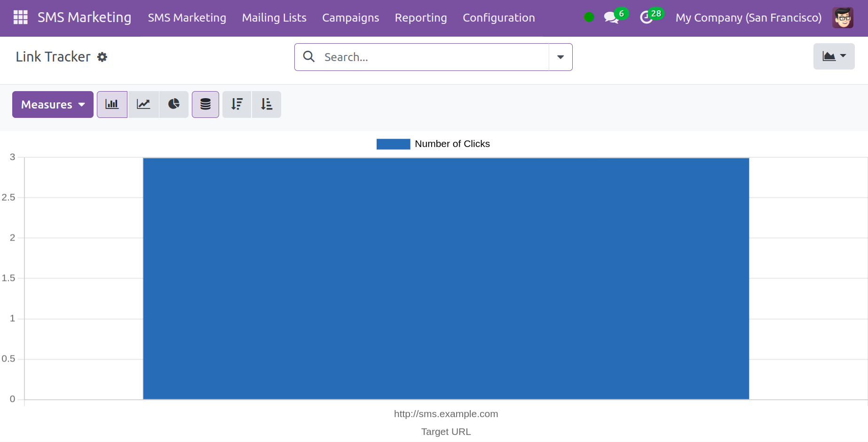Screen dimensions: 868x442
Task: Sort bars in ascending order
Action: pyautogui.click(x=267, y=104)
